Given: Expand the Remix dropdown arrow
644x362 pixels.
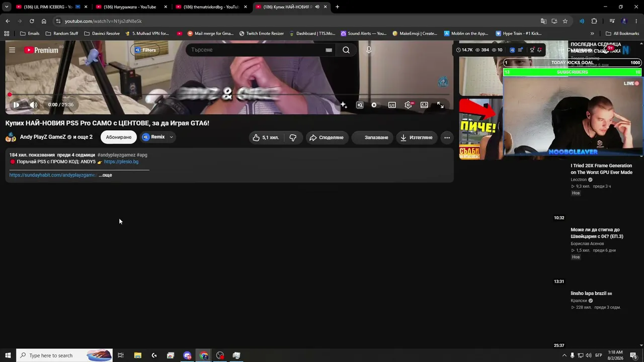Looking at the screenshot, I should 171,137.
